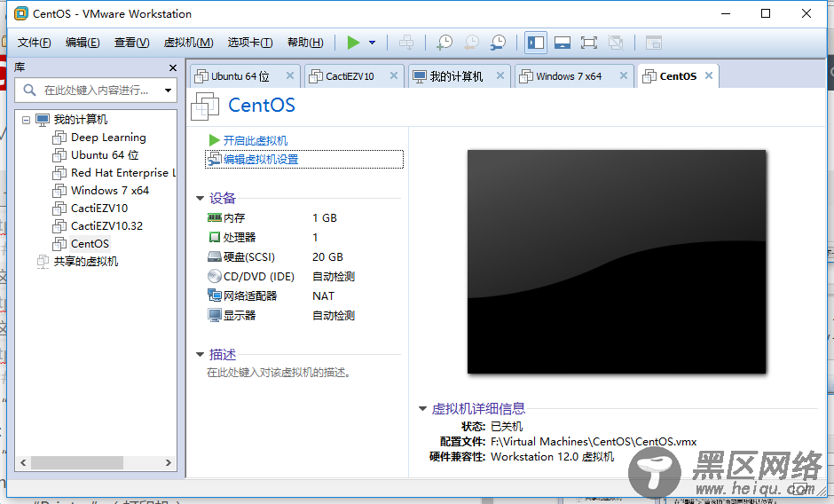Click the console view toolbar icon
Screen dimensions: 834x504
click(x=653, y=43)
